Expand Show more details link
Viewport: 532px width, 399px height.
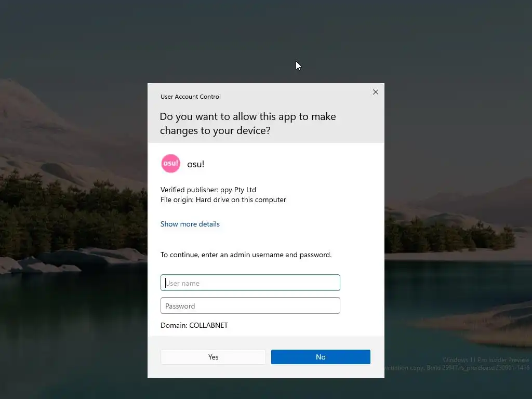click(x=190, y=224)
